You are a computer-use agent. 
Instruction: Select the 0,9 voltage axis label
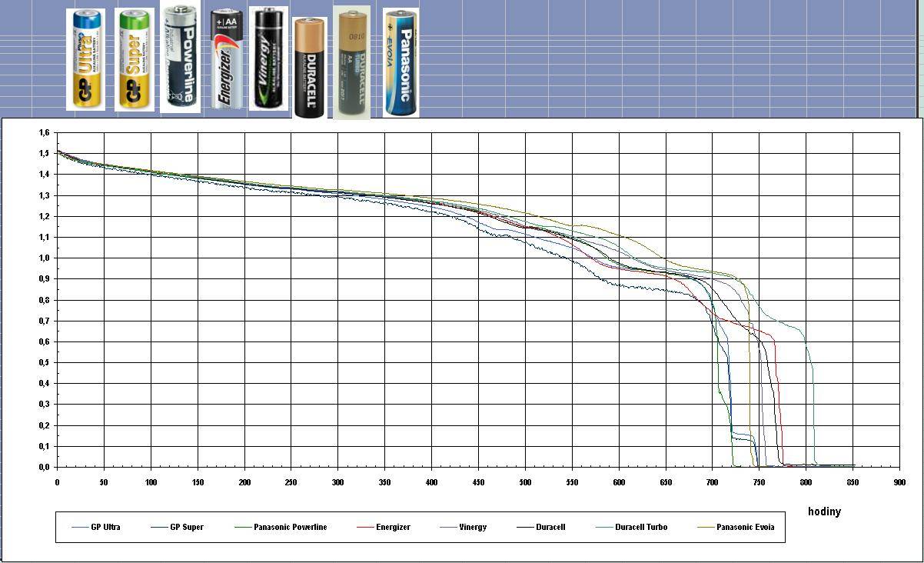(44, 279)
